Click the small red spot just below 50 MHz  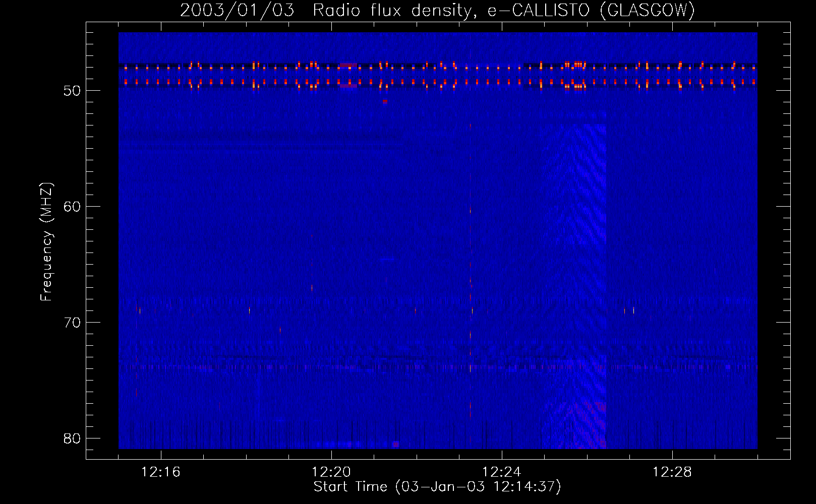click(385, 101)
